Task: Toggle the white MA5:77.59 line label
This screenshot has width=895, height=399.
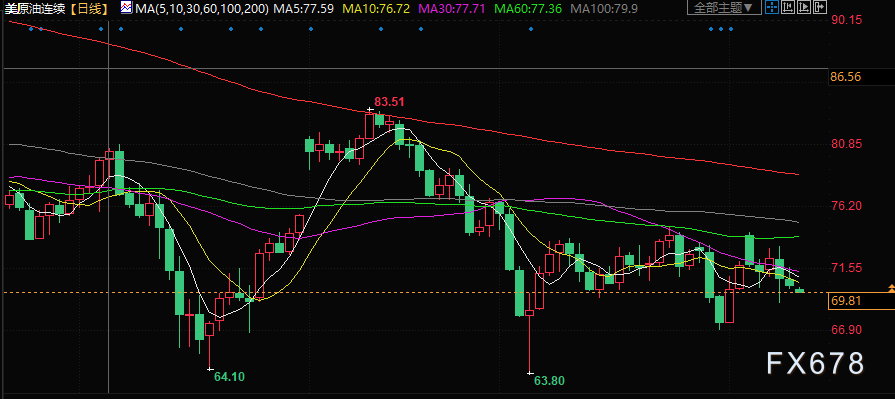Action: [x=304, y=8]
